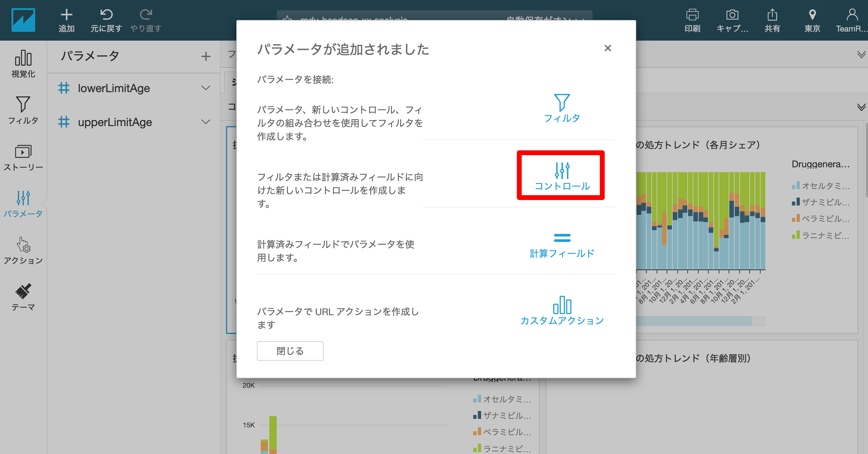The width and height of the screenshot is (868, 454).
Task: Click the stacked bar chart area at top right
Action: click(x=701, y=221)
